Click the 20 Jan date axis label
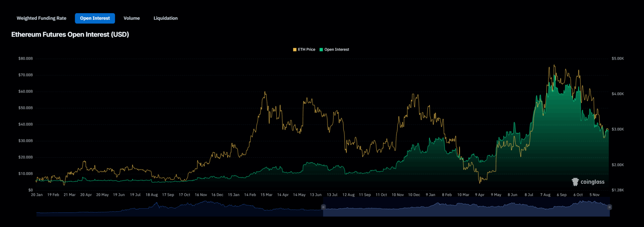Screen dimensions: 644x227 37,195
